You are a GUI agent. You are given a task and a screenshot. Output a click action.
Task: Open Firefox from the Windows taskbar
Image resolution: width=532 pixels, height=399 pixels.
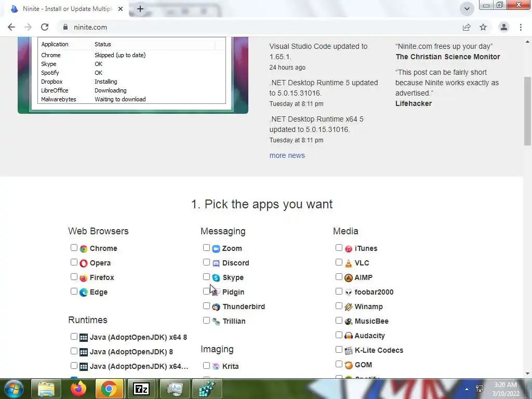(x=78, y=389)
